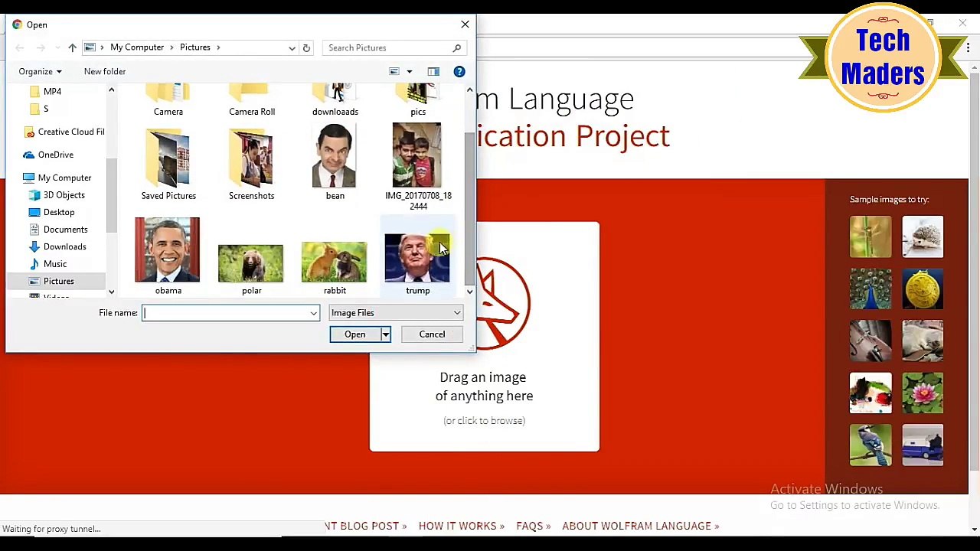Select 3D Objects in navigation pane
The image size is (980, 551).
coord(57,195)
